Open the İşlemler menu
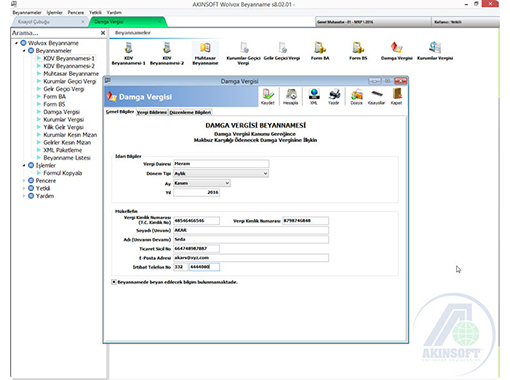Viewport: 510px width, 380px height. pyautogui.click(x=54, y=12)
